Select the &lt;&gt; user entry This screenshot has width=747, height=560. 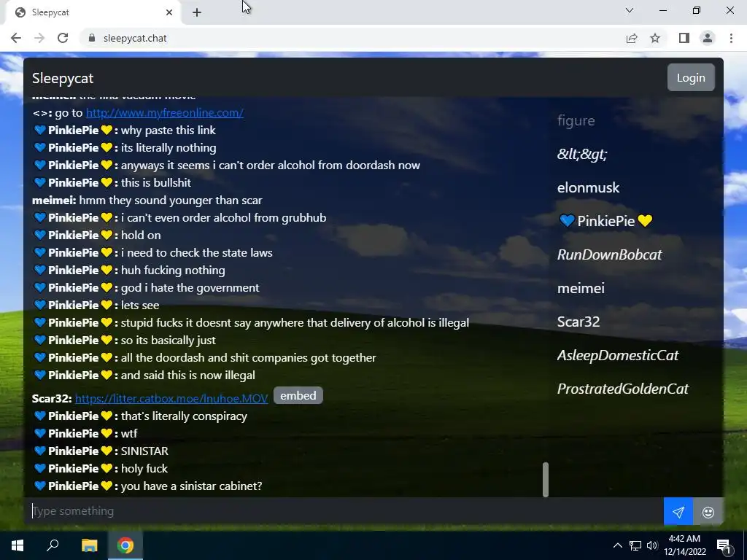coord(582,154)
